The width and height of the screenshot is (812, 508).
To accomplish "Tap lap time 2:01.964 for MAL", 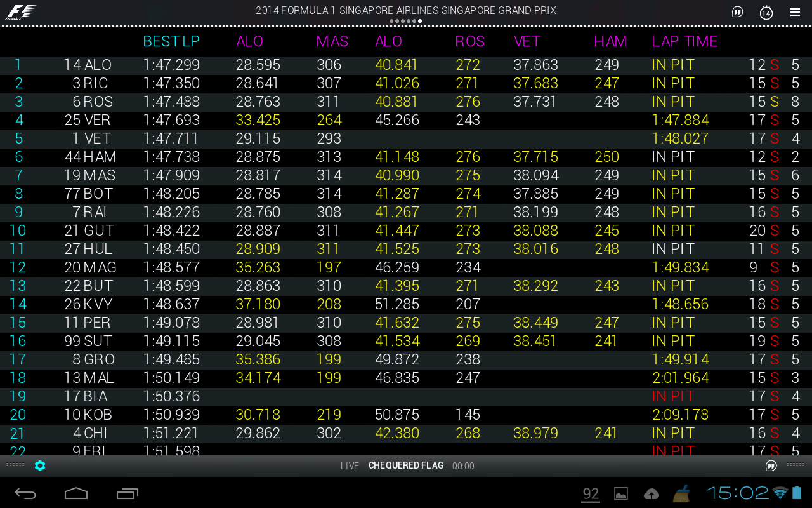I will coord(681,378).
